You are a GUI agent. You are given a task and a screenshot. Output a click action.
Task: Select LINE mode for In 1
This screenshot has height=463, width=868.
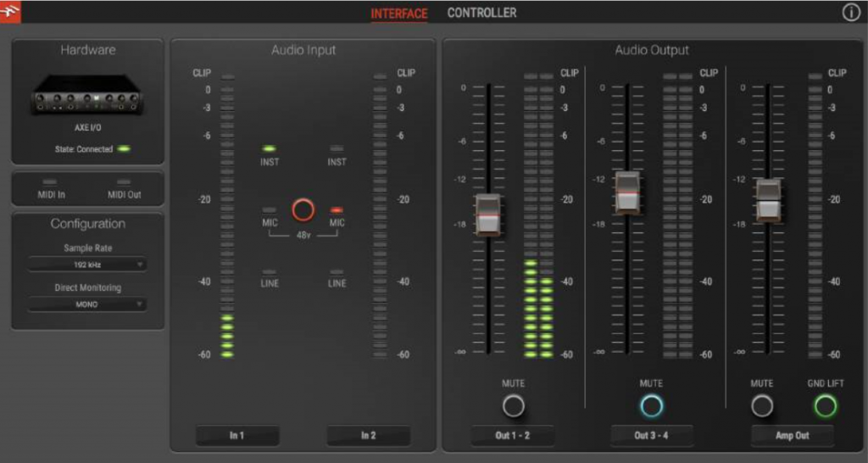click(x=270, y=272)
